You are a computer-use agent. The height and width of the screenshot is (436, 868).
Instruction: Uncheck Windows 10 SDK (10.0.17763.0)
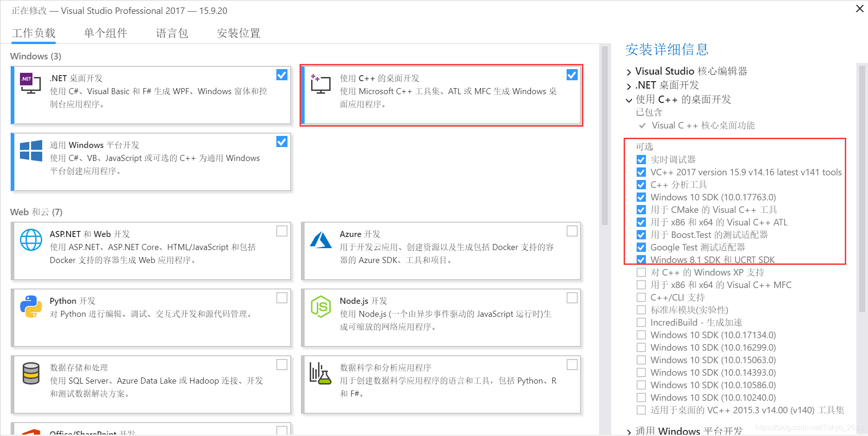tap(641, 197)
